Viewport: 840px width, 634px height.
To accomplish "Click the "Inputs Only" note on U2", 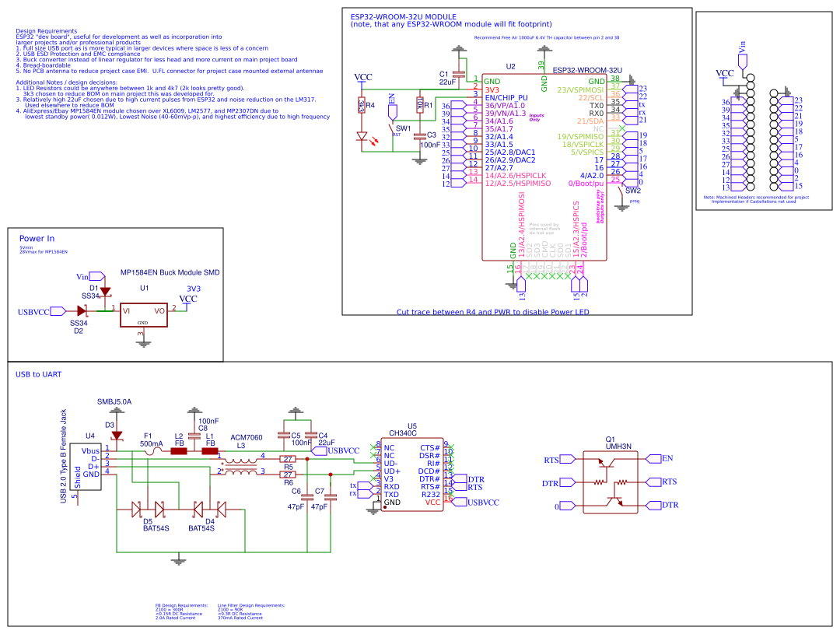I will pyautogui.click(x=536, y=117).
